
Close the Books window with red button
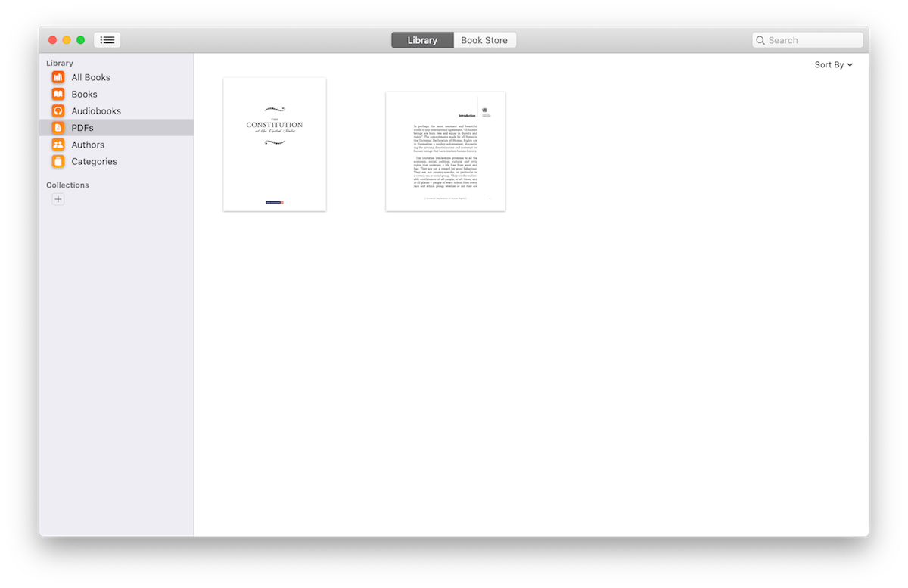53,40
